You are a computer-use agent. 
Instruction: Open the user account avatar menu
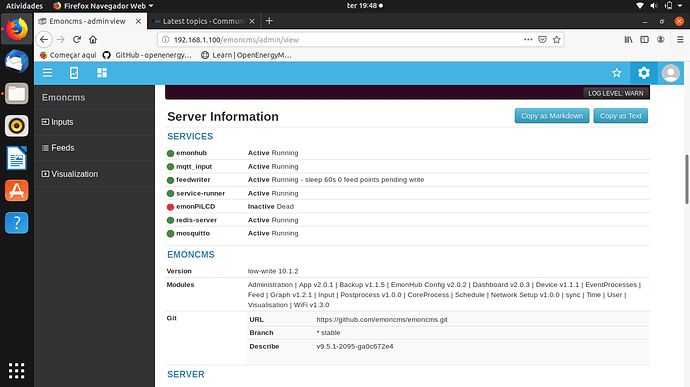tap(671, 73)
